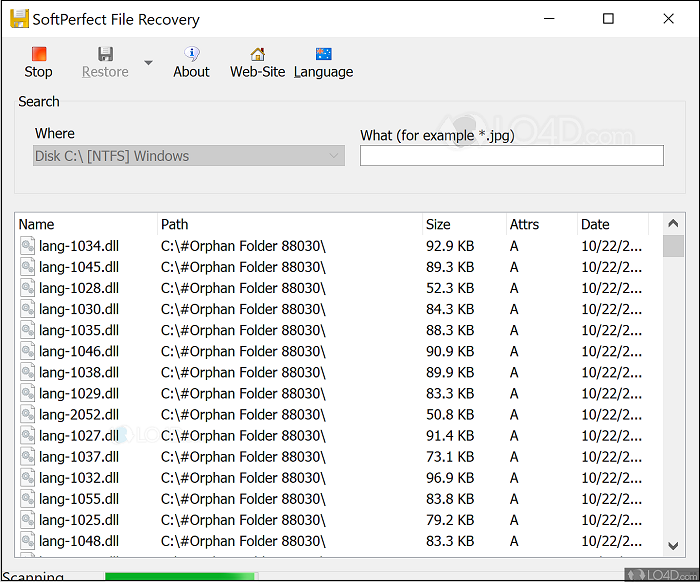Select the lang-2052.dll file name
Screen dimensions: 700x582
point(79,415)
